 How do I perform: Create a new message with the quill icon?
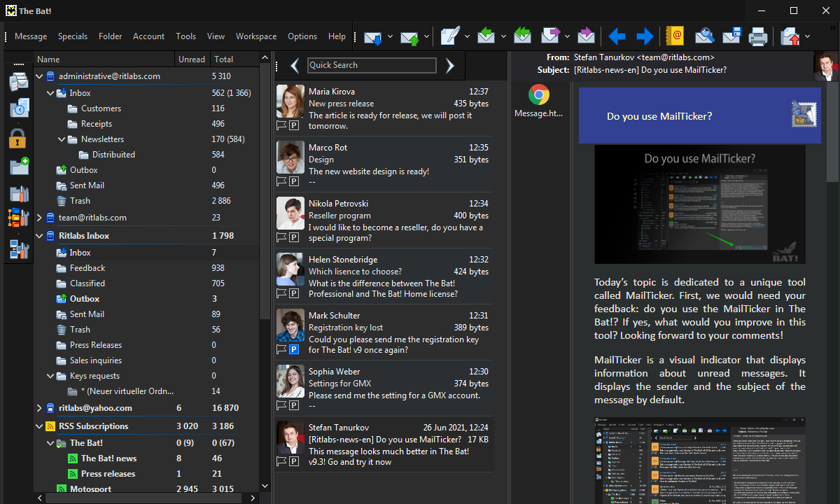tap(450, 36)
